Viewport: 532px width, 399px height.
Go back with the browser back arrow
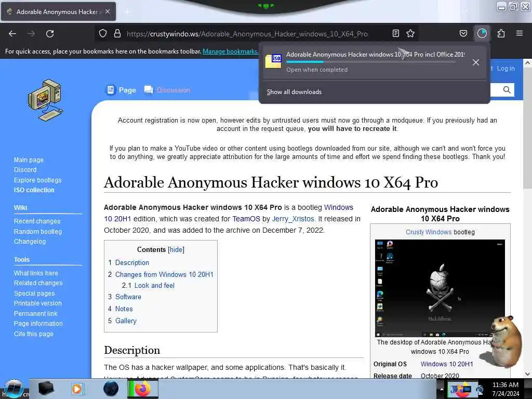pyautogui.click(x=12, y=34)
